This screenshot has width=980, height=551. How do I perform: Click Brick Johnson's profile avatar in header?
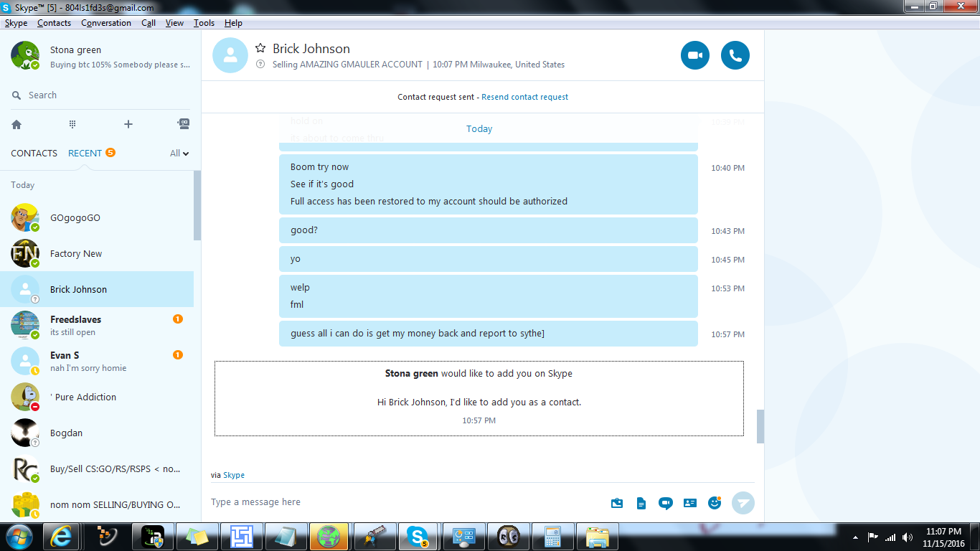click(x=230, y=55)
